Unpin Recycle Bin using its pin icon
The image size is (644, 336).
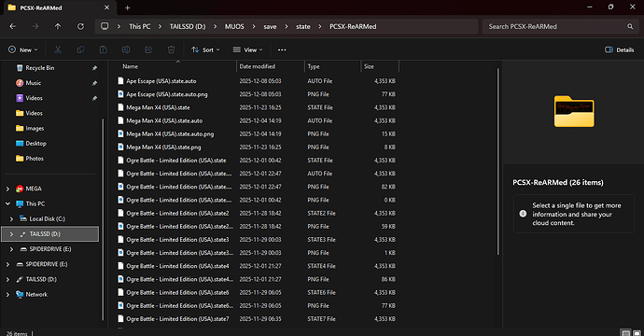point(94,68)
